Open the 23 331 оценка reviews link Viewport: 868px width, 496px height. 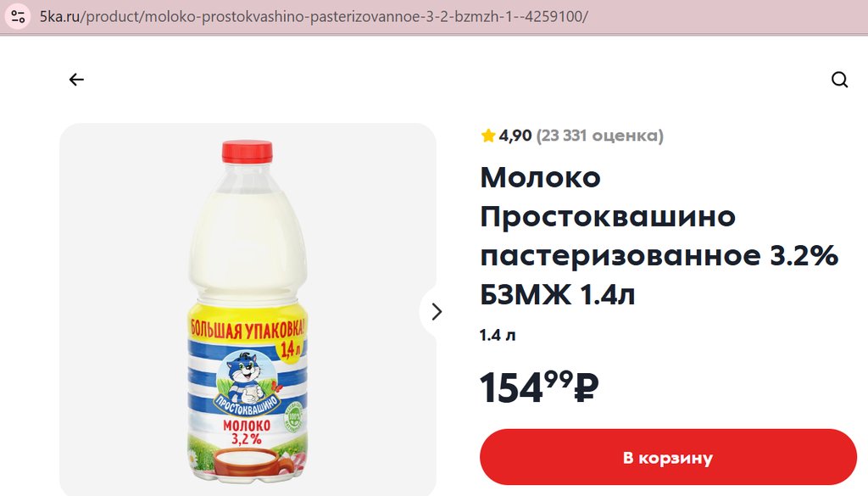pyautogui.click(x=599, y=136)
